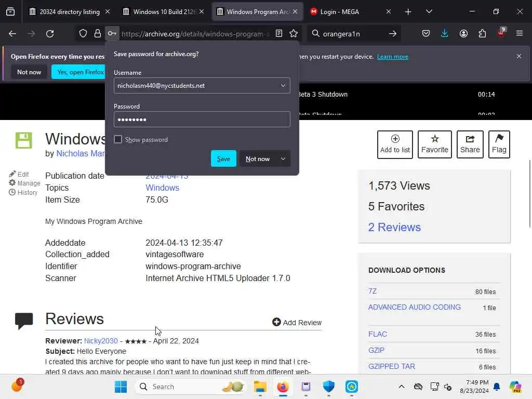Open Firefox View icon in tab strip

(x=10, y=12)
